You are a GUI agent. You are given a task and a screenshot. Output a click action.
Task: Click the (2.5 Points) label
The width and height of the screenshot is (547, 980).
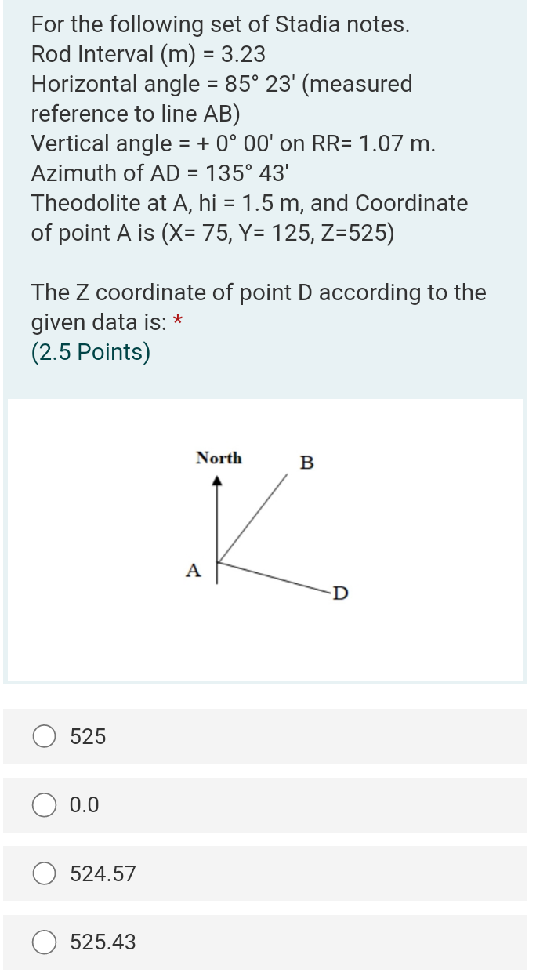(x=90, y=352)
